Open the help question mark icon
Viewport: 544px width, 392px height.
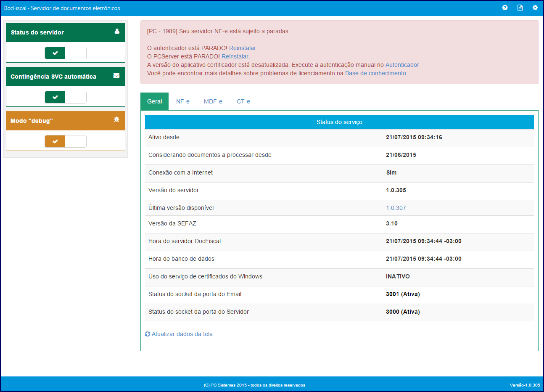click(x=505, y=8)
